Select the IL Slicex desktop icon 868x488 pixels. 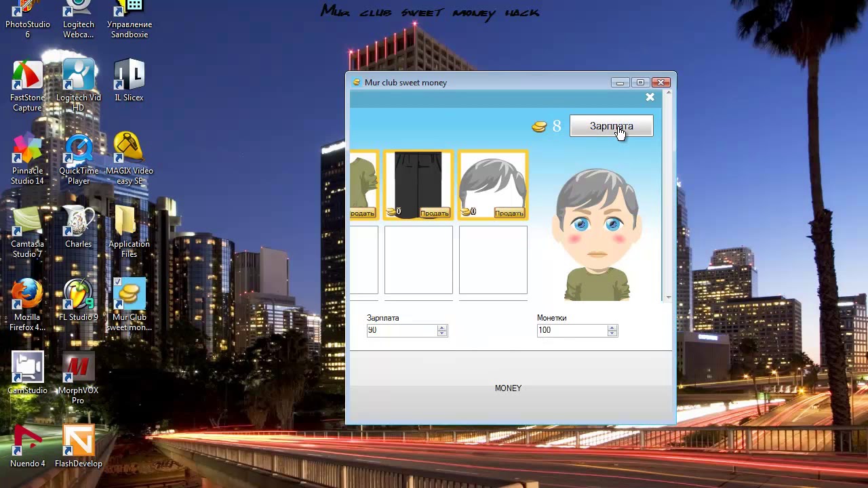[129, 81]
